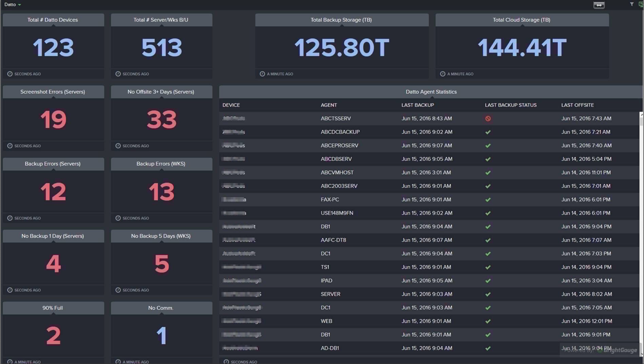Screen dimensions: 644x364
Task: Click the success checkmark for ABCVMHOST
Action: (488, 173)
